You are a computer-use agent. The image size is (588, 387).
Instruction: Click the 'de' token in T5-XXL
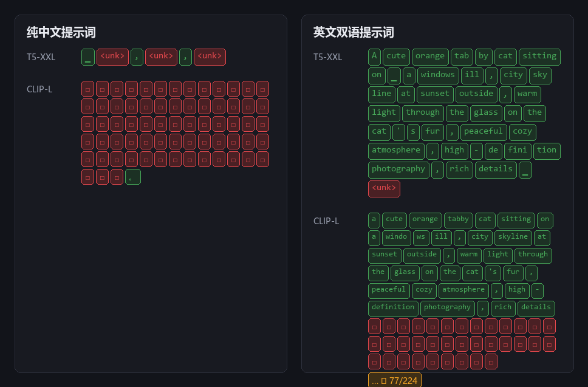click(x=493, y=151)
